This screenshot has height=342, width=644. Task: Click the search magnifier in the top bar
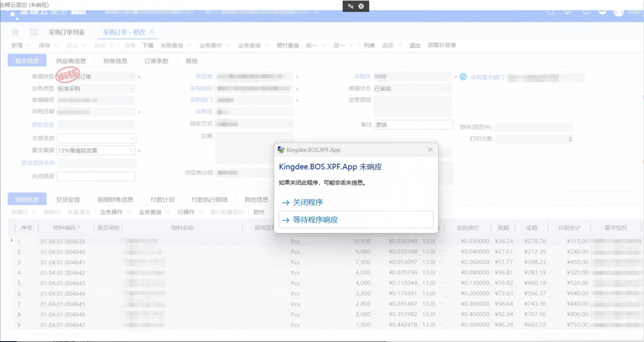click(x=551, y=12)
